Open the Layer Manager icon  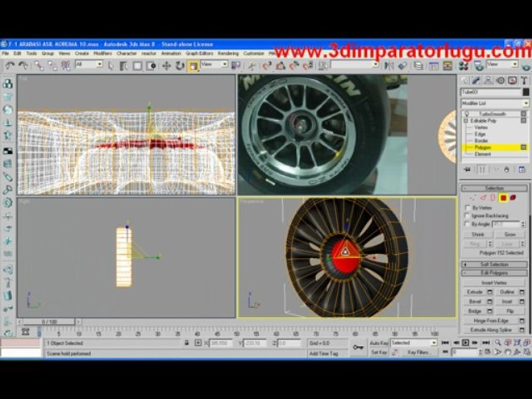[419, 65]
